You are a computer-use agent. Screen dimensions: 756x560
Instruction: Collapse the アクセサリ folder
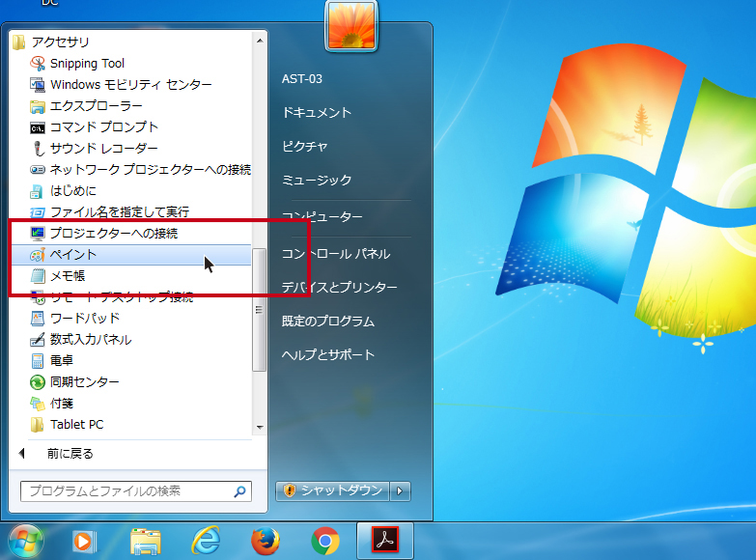[x=60, y=42]
